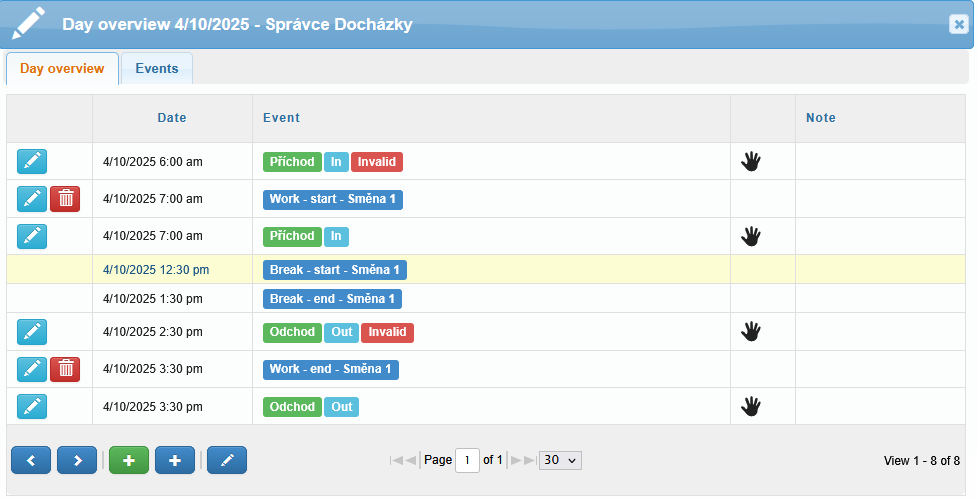Close the Day overview dialog

tap(958, 24)
